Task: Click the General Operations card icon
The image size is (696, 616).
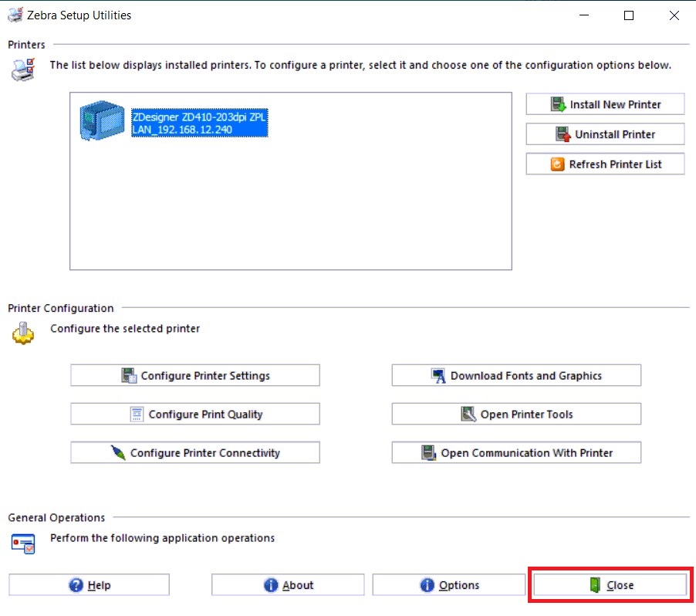Action: point(23,543)
